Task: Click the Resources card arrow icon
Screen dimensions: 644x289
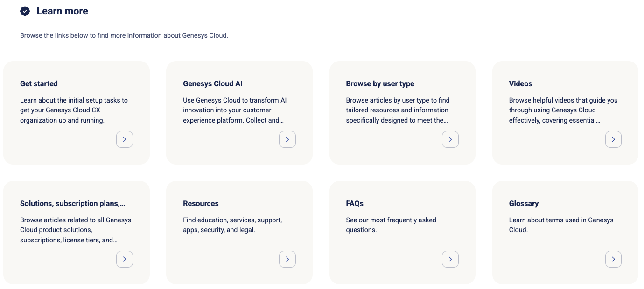Action: (287, 259)
